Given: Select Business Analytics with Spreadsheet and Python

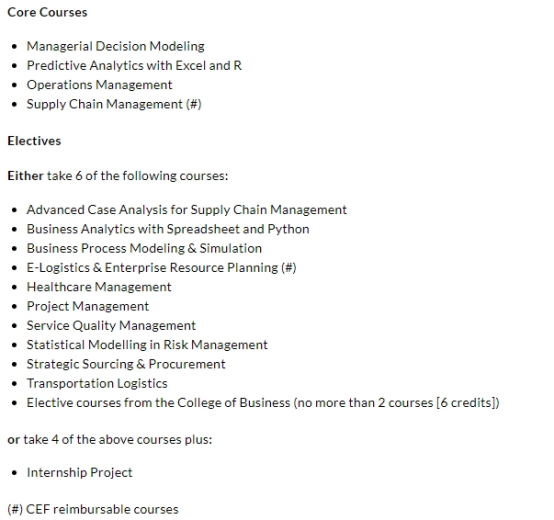Looking at the screenshot, I should 168,229.
